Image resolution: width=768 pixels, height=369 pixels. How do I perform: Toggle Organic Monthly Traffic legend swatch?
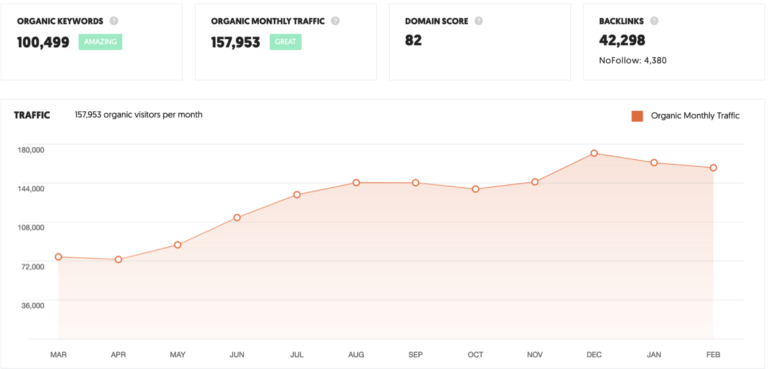637,116
